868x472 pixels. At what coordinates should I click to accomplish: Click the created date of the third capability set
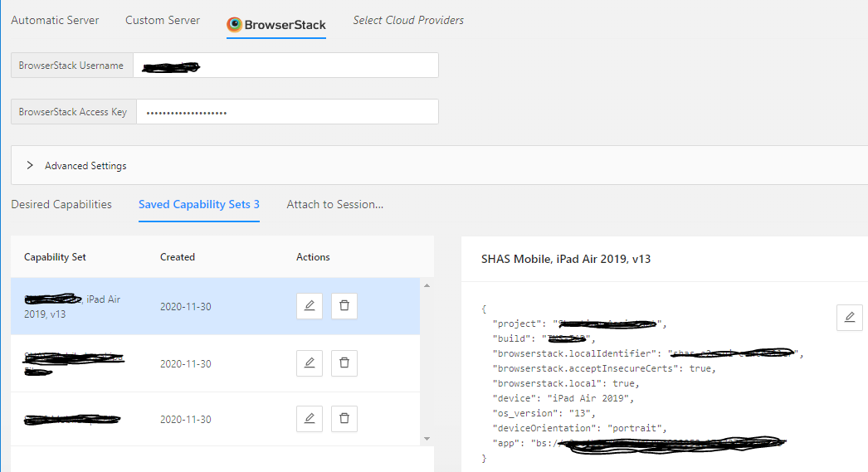[185, 420]
